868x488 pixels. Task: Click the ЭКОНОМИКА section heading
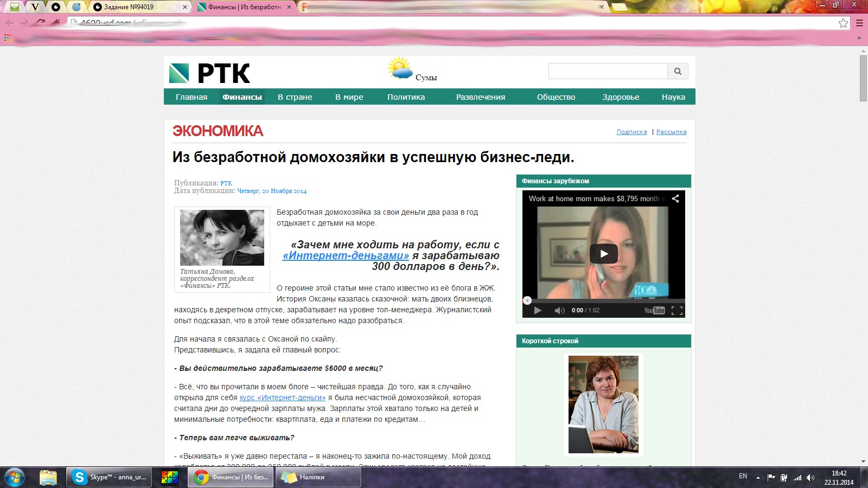[218, 131]
